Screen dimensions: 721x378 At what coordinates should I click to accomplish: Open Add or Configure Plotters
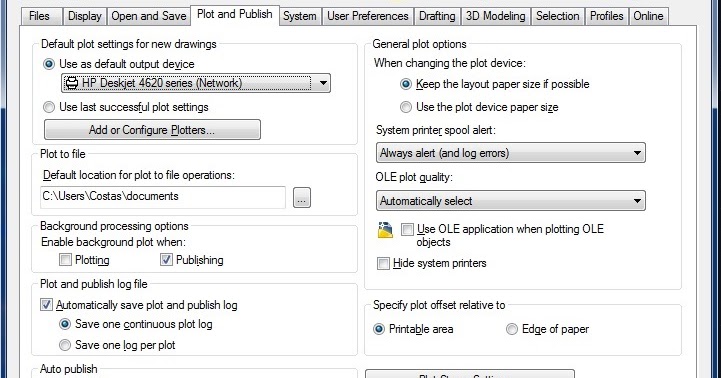click(152, 130)
